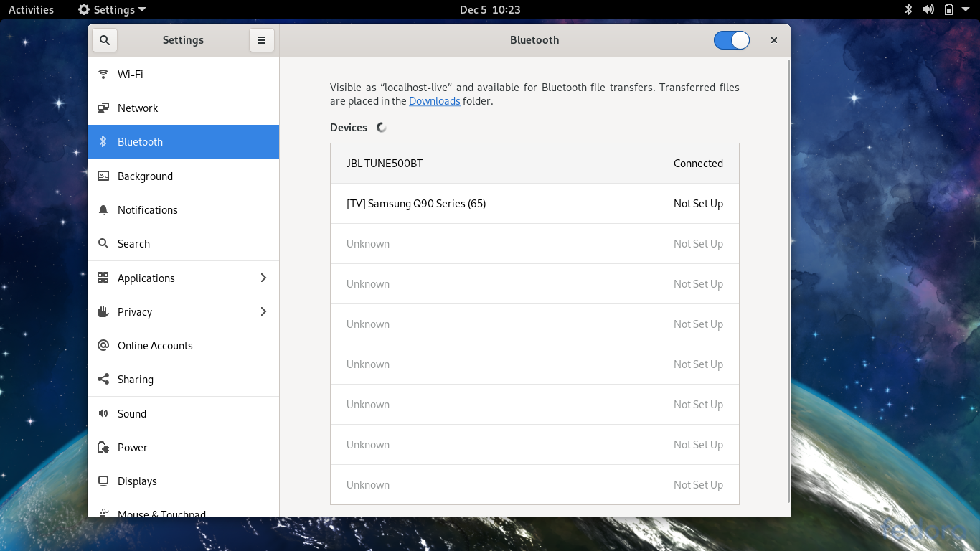The image size is (980, 551).
Task: Click the content area vertical scrollbar
Action: (788, 281)
